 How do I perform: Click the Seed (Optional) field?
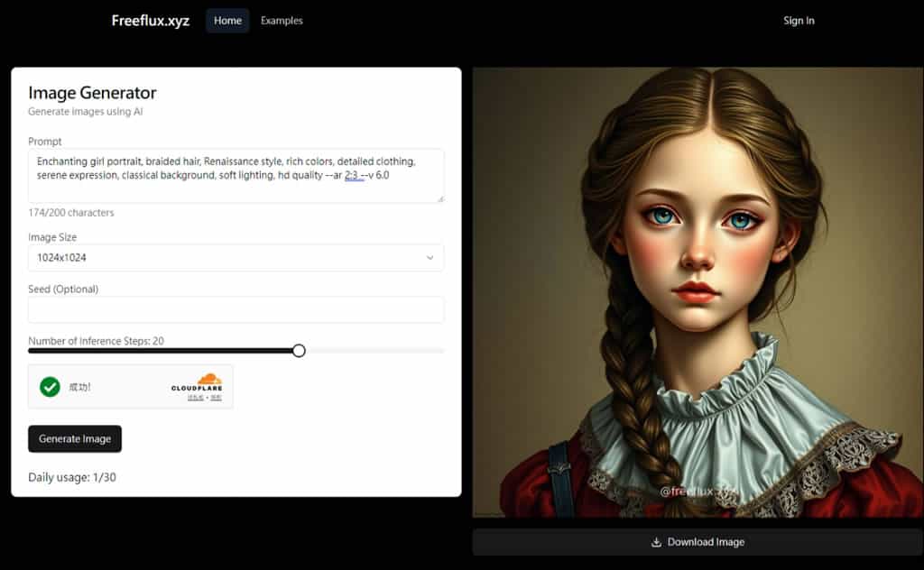click(x=236, y=309)
